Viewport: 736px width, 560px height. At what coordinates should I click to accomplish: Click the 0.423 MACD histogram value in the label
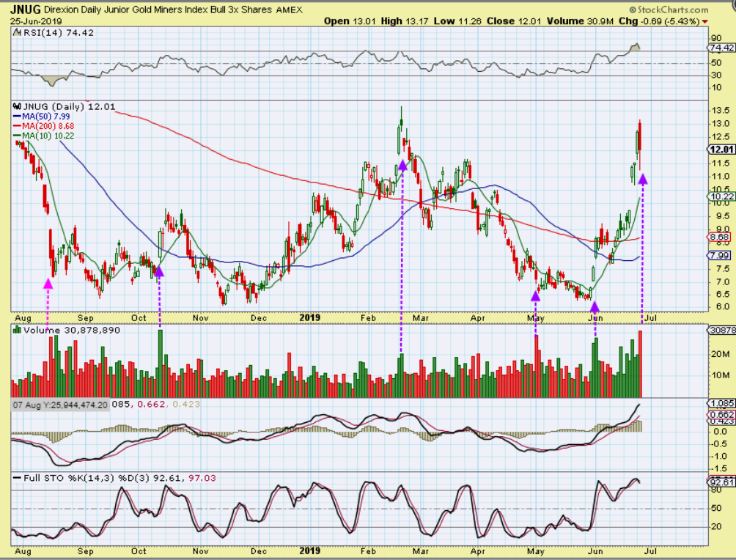coord(186,404)
